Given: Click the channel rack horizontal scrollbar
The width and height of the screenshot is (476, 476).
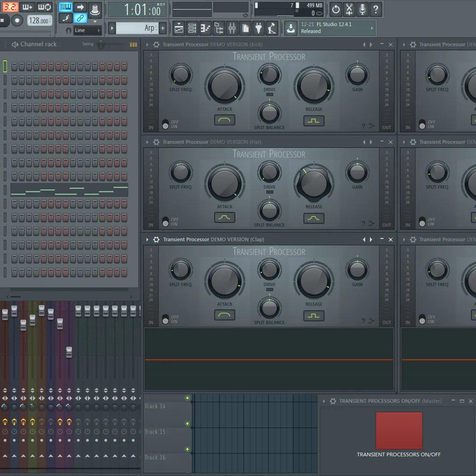Looking at the screenshot, I should tap(69, 297).
